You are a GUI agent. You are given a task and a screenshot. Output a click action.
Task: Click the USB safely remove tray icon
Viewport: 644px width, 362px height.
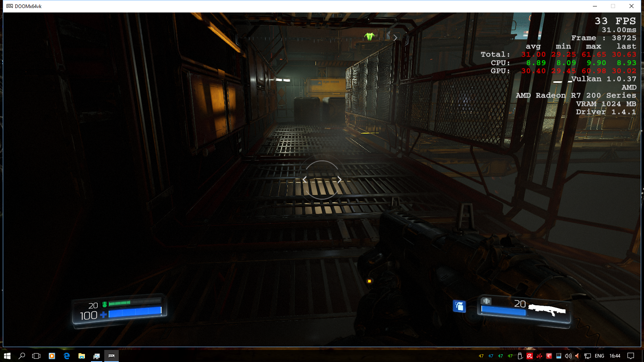[520, 356]
